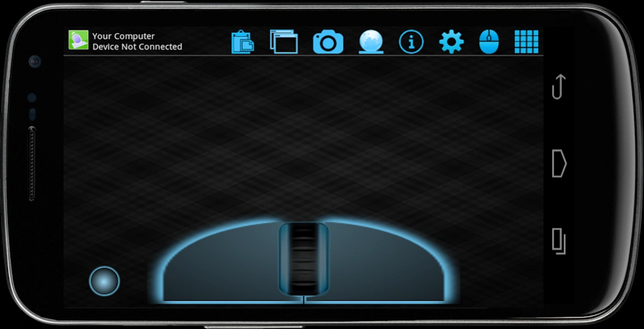Tap the Android home navigation button

pyautogui.click(x=559, y=164)
